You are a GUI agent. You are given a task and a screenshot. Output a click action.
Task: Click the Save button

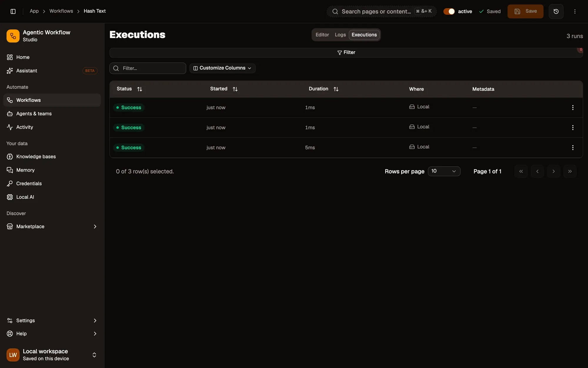pyautogui.click(x=525, y=11)
